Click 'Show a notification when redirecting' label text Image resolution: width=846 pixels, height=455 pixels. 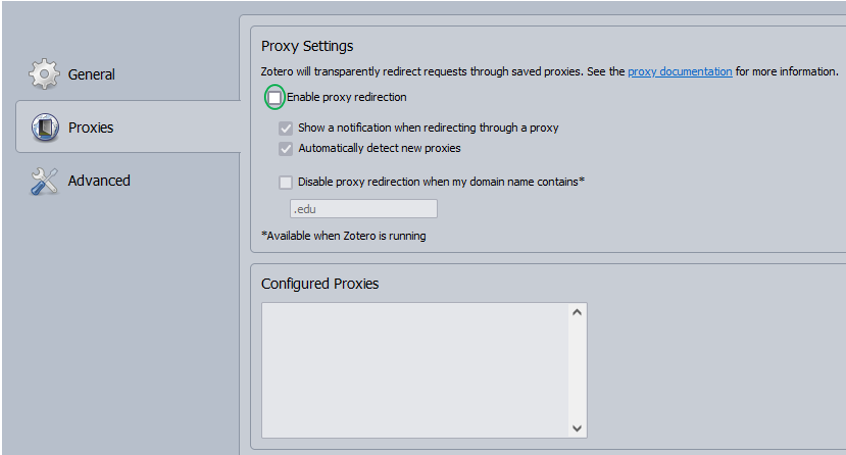(x=428, y=128)
